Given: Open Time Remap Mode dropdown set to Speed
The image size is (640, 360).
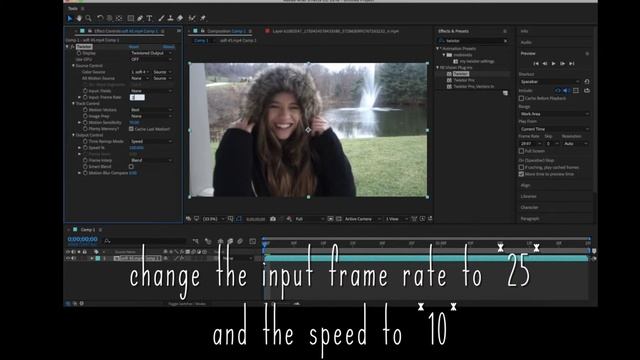Looking at the screenshot, I should tap(151, 141).
